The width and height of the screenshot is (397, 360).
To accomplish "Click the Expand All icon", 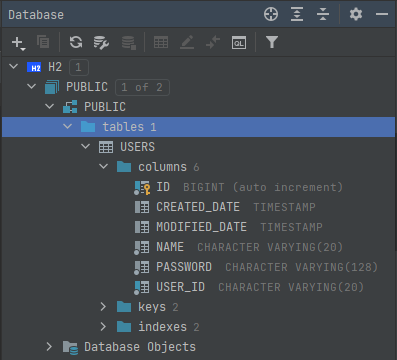I will coord(297,14).
